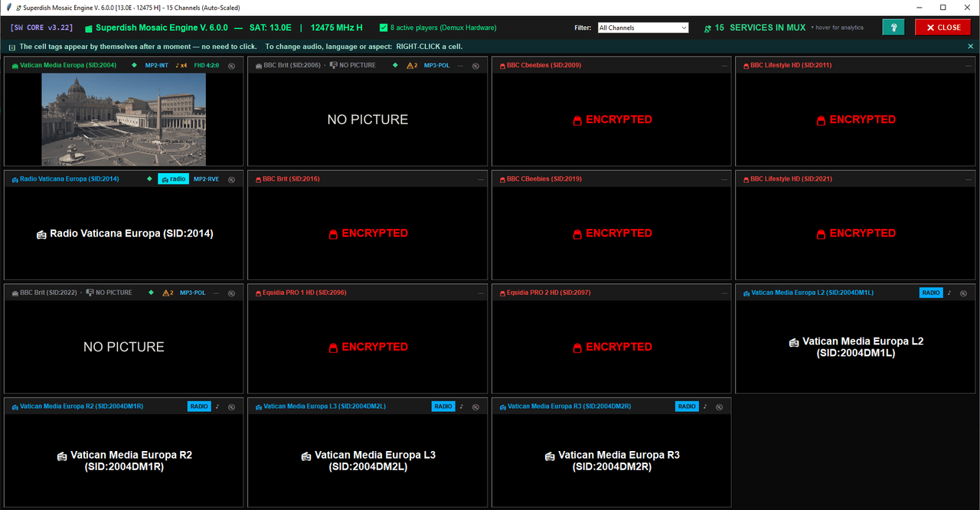Click the FHD 4:2:0 video format tag
Image resolution: width=980 pixels, height=510 pixels.
(207, 66)
